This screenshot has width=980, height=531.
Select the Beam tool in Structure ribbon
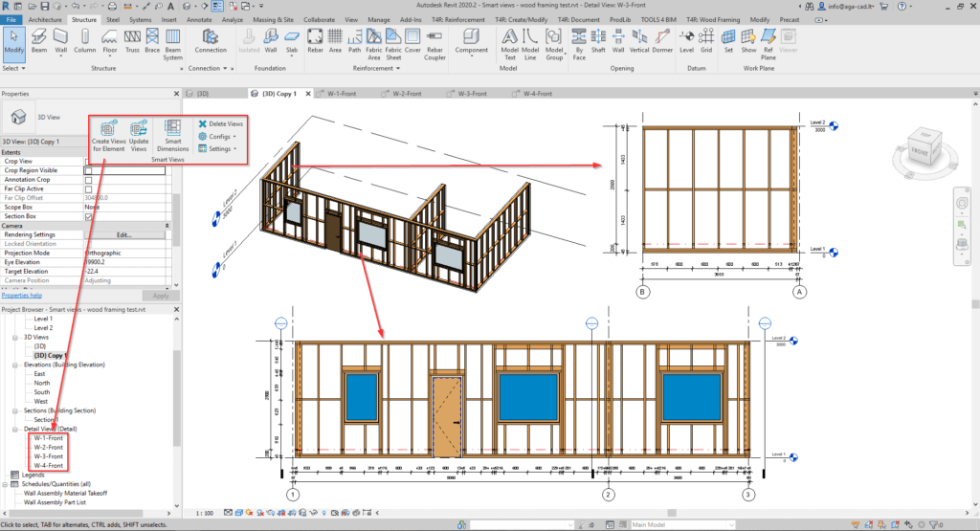pyautogui.click(x=39, y=40)
